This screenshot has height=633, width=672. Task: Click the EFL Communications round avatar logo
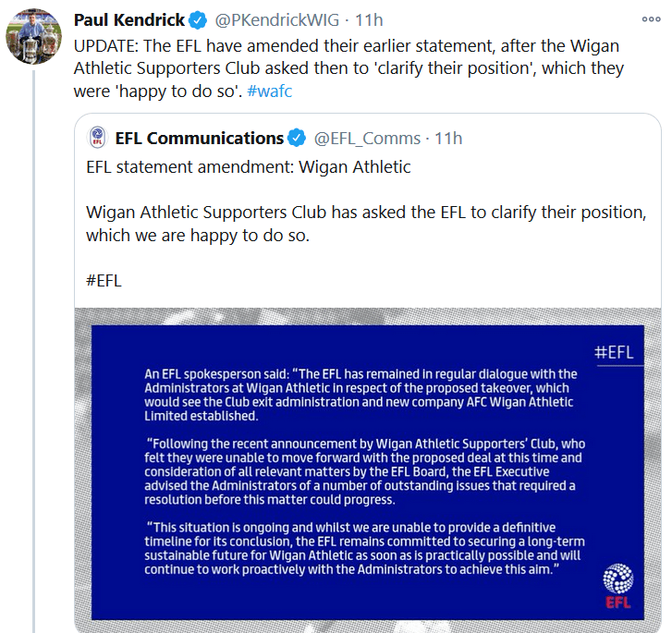[x=97, y=139]
